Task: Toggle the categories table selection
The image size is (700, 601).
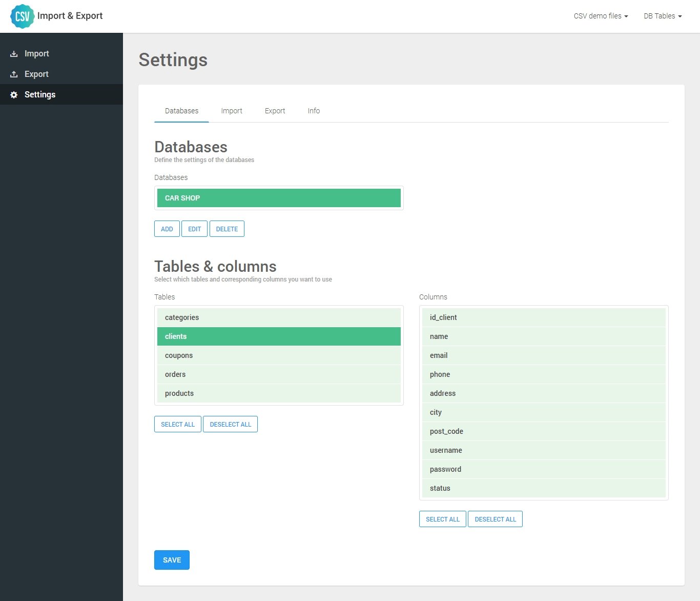Action: pyautogui.click(x=279, y=317)
